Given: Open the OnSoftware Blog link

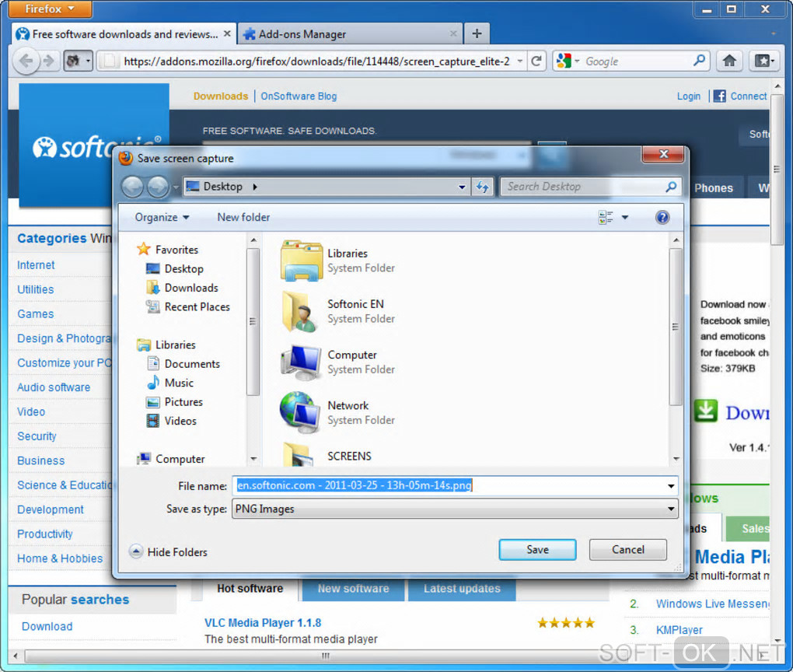Looking at the screenshot, I should 299,96.
